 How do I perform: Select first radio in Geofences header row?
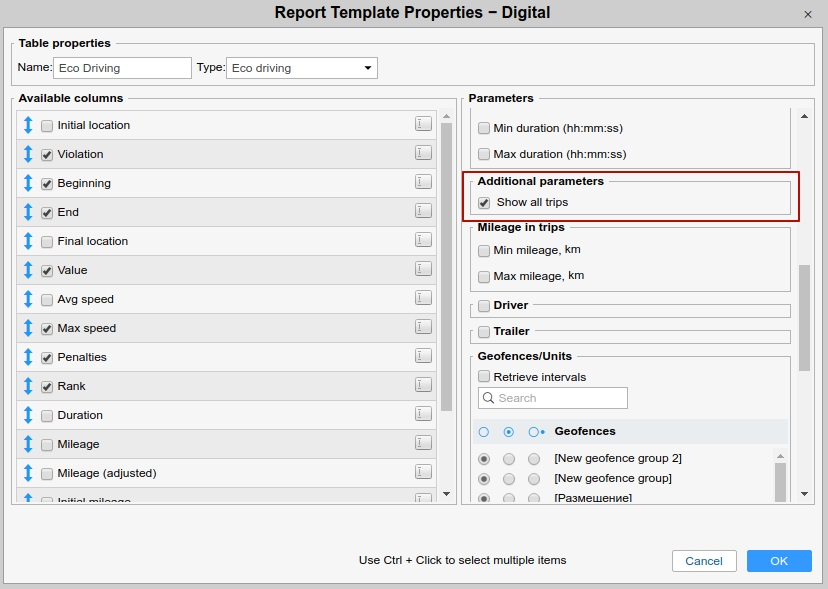[484, 432]
